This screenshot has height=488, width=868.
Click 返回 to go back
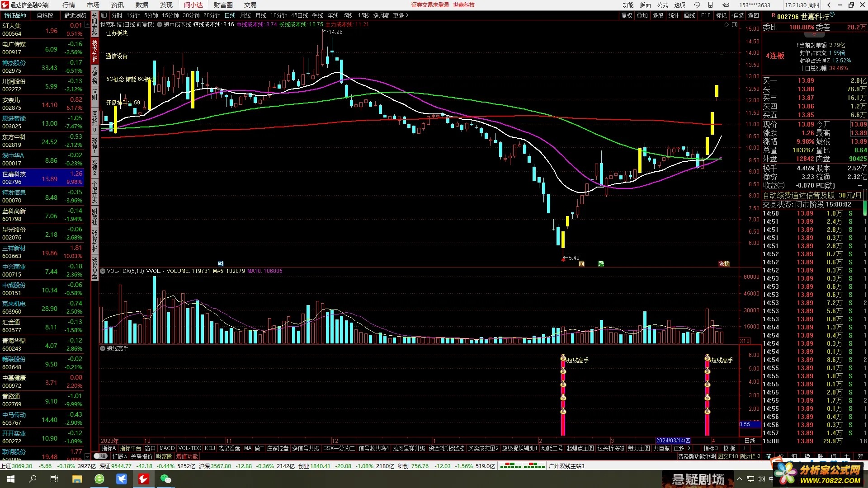click(x=754, y=15)
